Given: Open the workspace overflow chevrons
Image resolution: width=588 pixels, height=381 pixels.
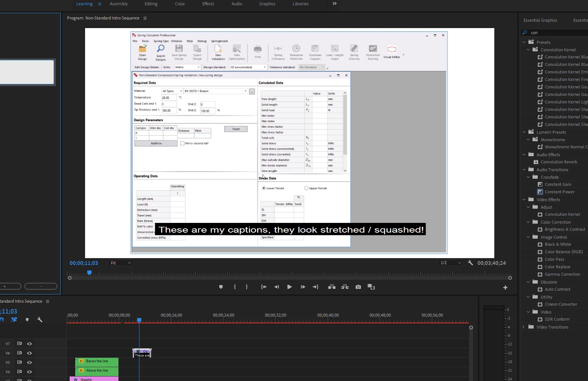Looking at the screenshot, I should (x=335, y=4).
